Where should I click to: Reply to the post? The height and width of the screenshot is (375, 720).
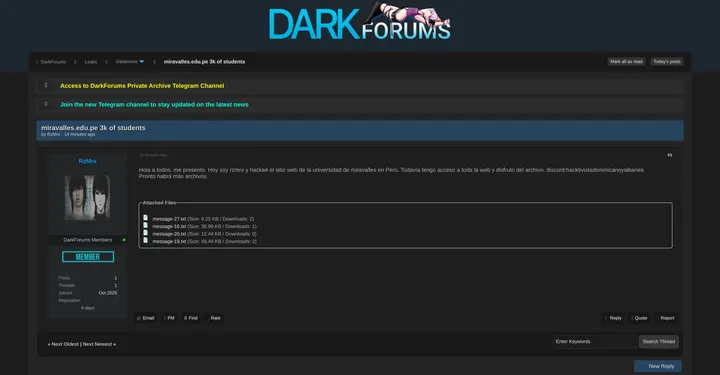click(614, 318)
